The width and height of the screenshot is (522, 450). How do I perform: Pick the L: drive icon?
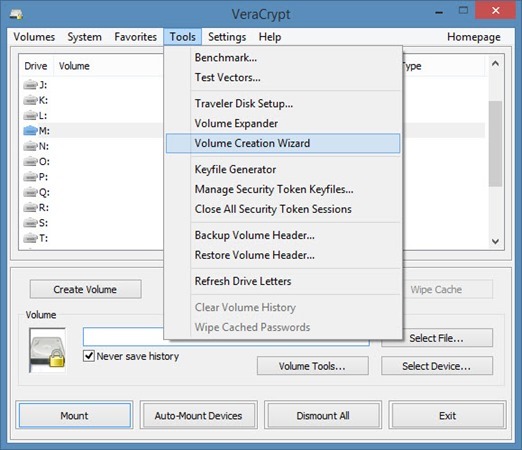(30, 115)
